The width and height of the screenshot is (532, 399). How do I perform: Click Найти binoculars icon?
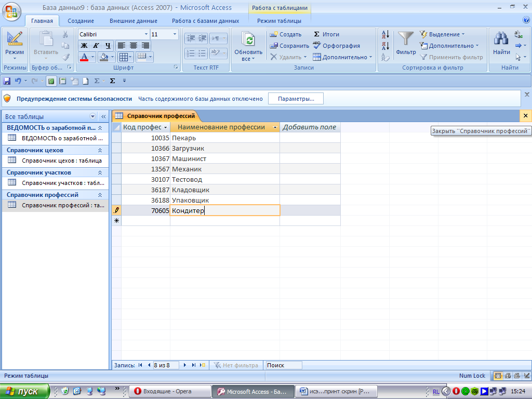point(501,38)
